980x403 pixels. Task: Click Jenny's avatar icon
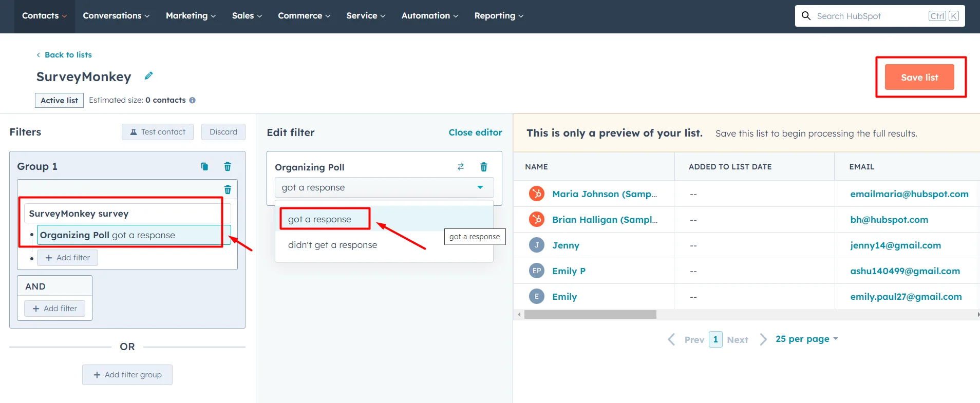coord(537,245)
